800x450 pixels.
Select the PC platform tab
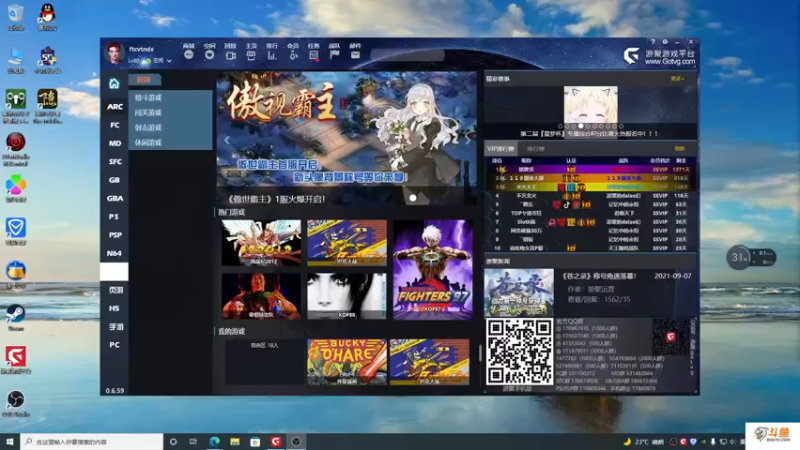point(114,345)
